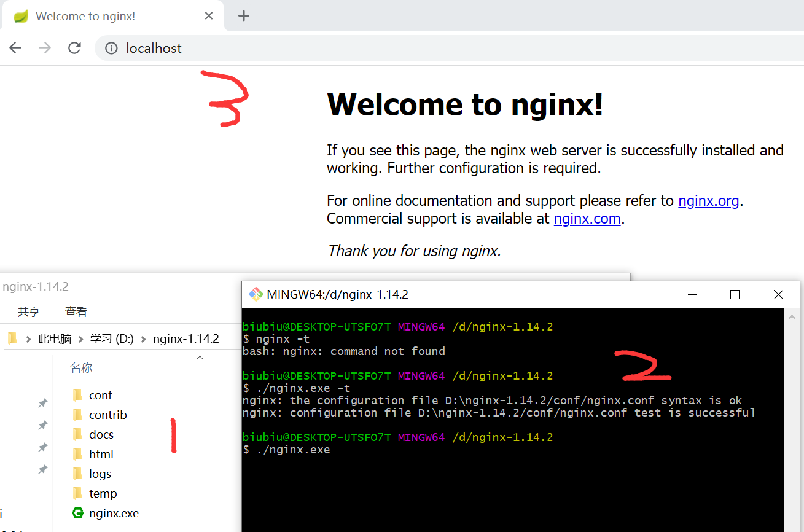Open a new browser tab
Image resolution: width=804 pixels, height=532 pixels.
(x=244, y=16)
